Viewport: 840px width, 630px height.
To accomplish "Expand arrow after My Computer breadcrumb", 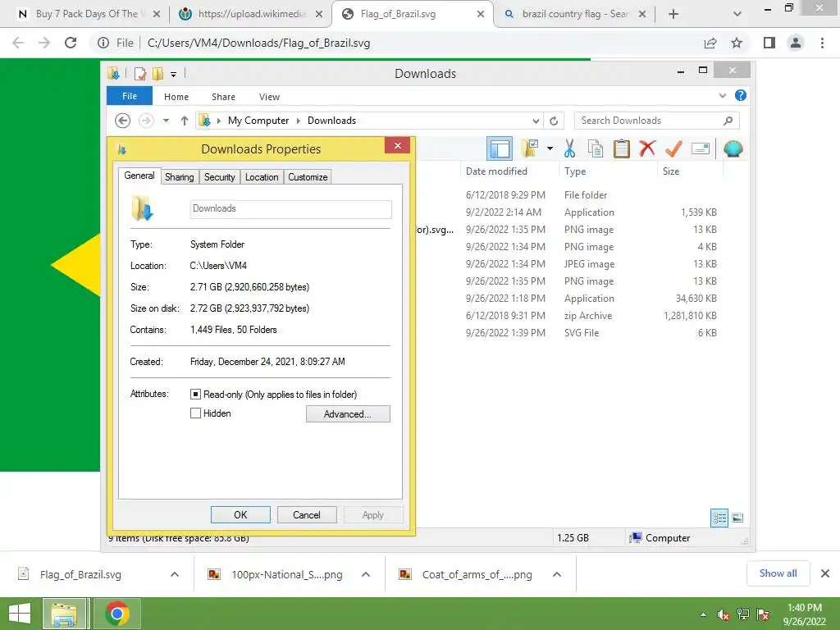I will pos(299,121).
